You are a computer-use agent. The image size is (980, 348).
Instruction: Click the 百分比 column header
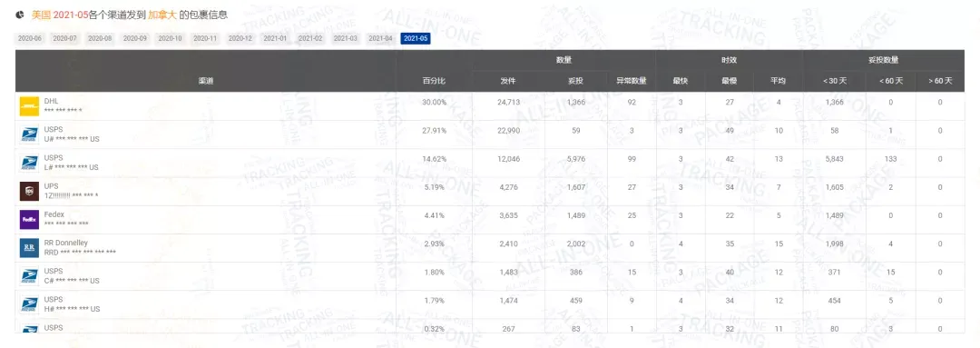[435, 81]
